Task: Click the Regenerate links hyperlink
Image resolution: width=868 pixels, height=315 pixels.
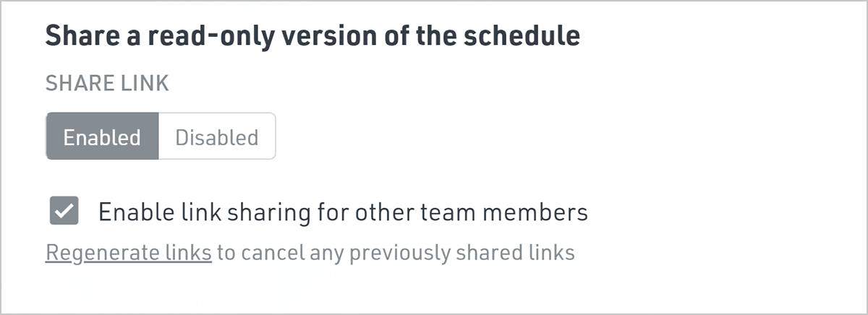Action: click(128, 253)
